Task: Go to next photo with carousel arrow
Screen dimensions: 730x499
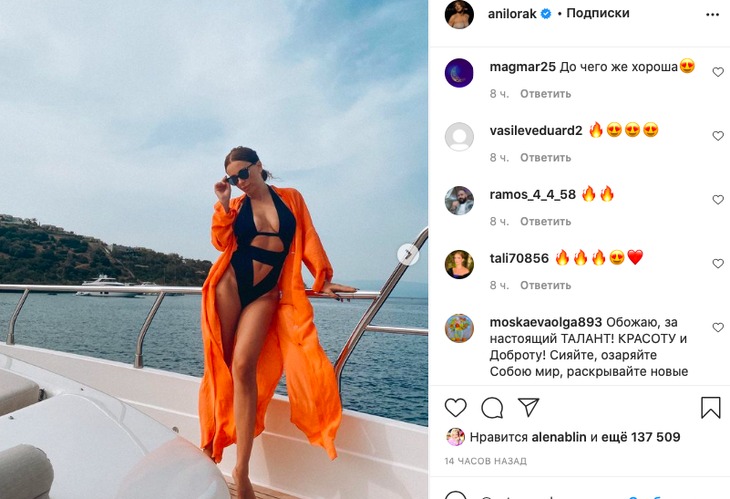Action: [408, 255]
